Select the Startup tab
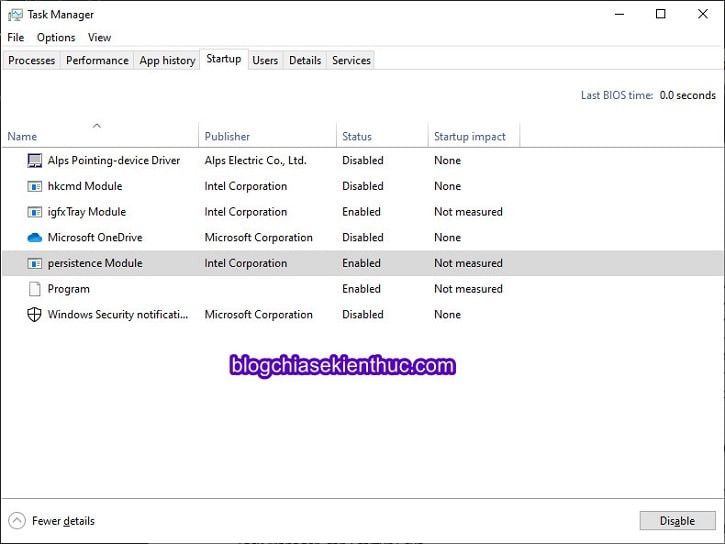This screenshot has height=544, width=725. pyautogui.click(x=224, y=59)
